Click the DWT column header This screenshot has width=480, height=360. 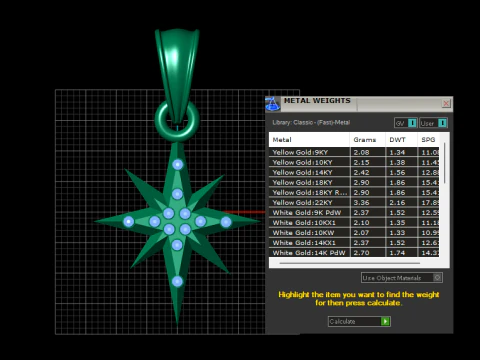click(x=401, y=140)
